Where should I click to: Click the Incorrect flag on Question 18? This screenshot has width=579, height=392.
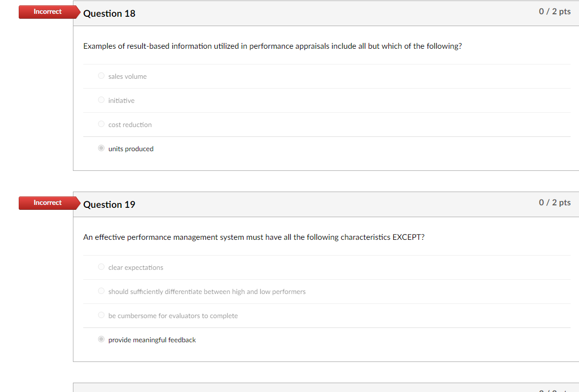[47, 11]
